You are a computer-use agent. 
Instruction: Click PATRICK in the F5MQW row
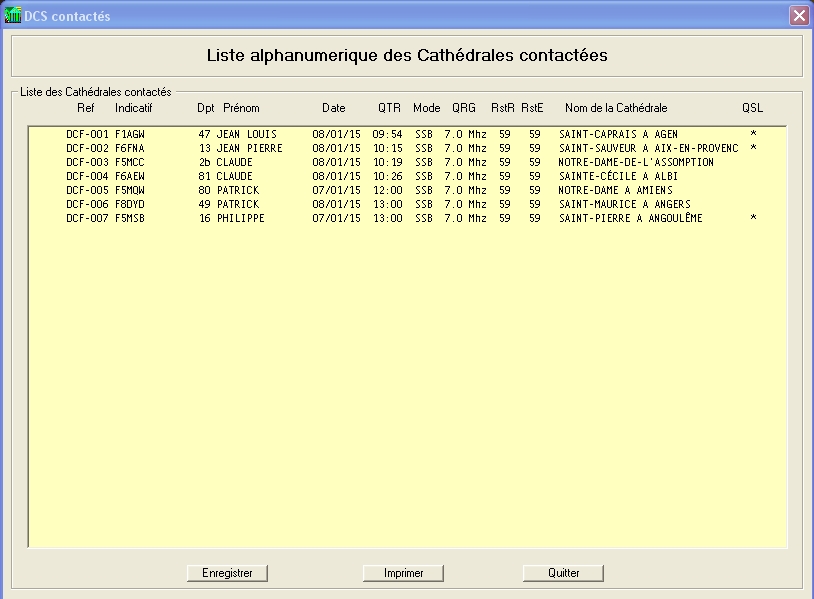click(238, 190)
